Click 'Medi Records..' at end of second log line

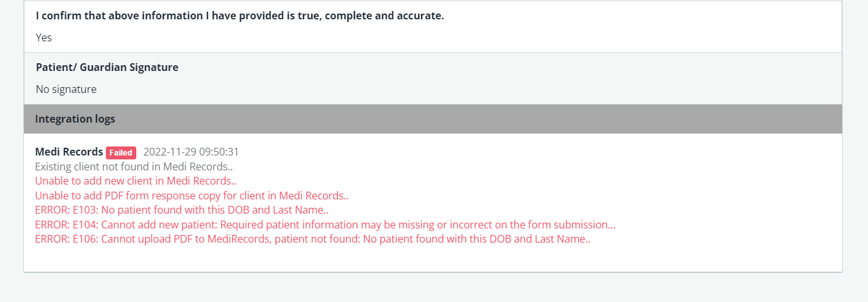pyautogui.click(x=200, y=181)
